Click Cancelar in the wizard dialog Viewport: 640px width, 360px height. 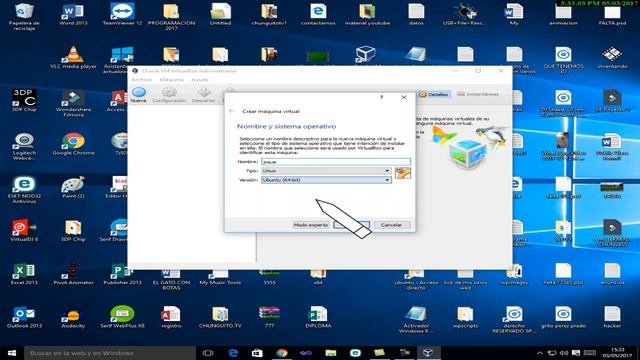(391, 225)
